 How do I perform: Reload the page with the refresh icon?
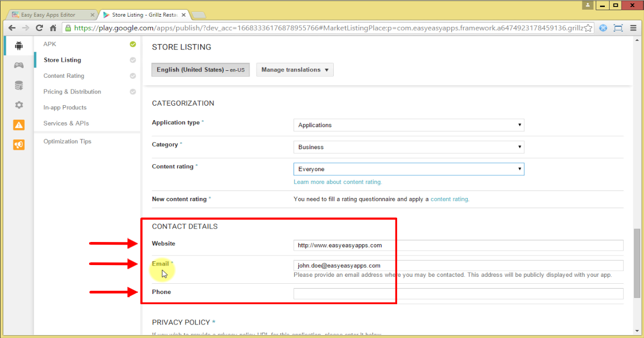click(x=39, y=27)
